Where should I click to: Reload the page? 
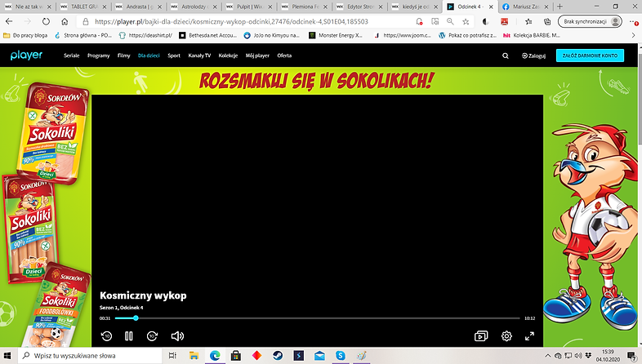(x=46, y=21)
